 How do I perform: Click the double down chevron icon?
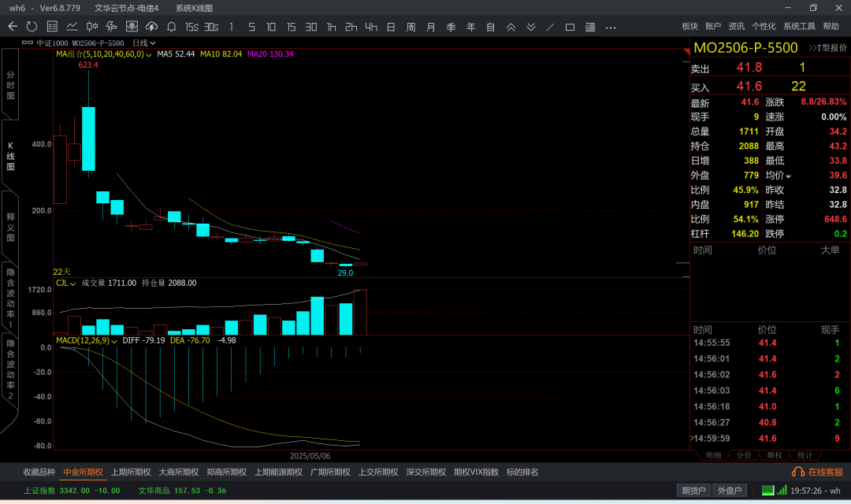531,27
